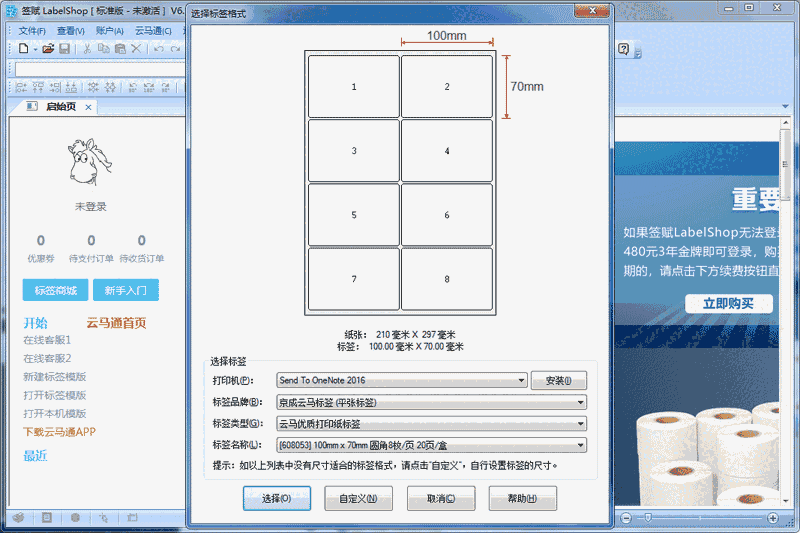
Task: Open the 在线客服2 link
Action: (x=47, y=359)
